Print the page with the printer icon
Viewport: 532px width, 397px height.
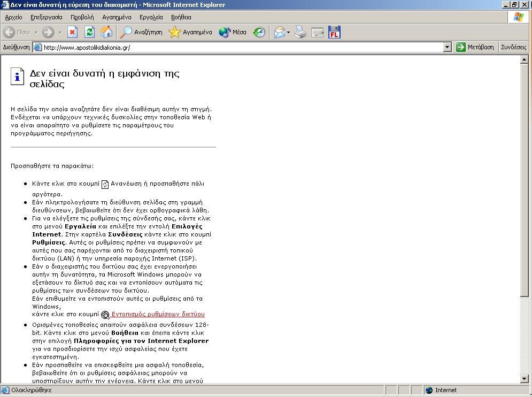coord(300,32)
